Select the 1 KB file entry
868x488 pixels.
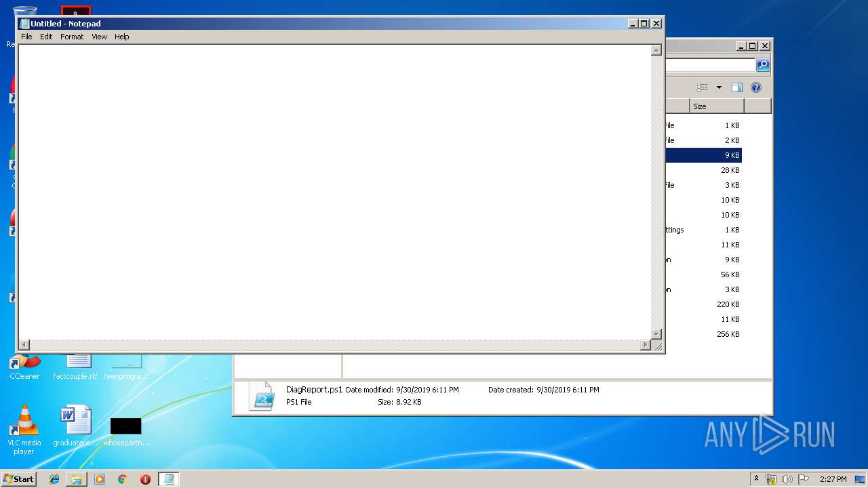703,125
